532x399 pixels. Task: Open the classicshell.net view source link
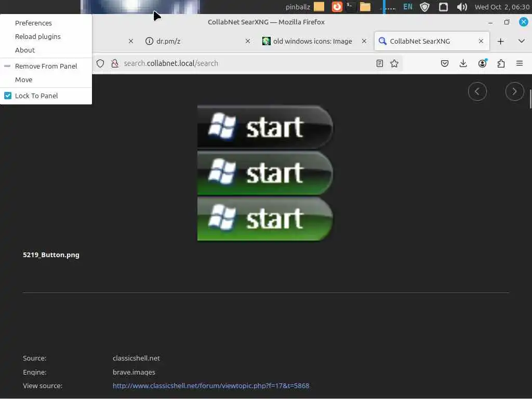[x=211, y=386]
